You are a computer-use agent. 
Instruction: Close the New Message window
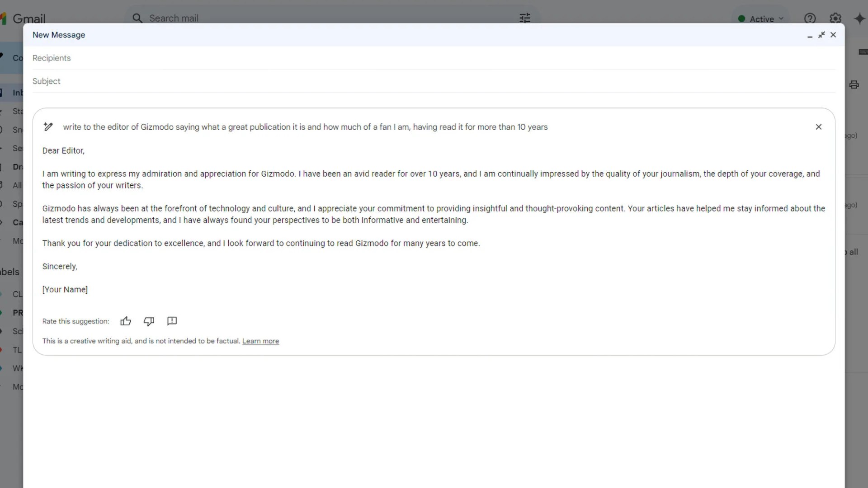[x=833, y=35]
